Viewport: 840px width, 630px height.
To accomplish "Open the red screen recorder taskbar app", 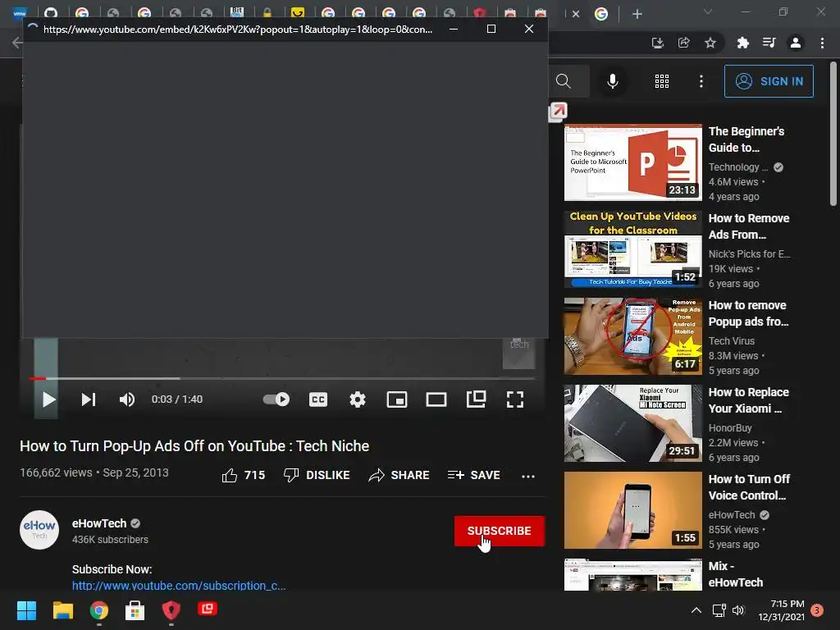I will (x=208, y=609).
